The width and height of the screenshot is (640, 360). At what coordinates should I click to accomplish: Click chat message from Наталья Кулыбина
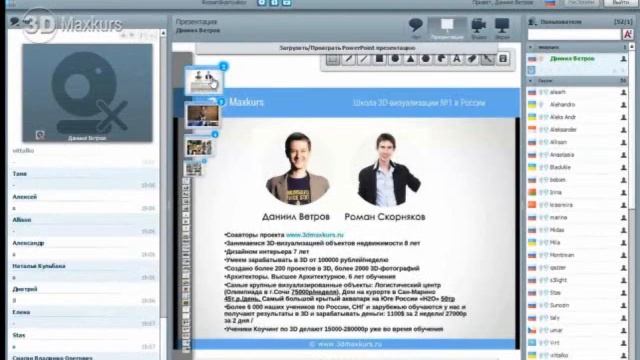[x=84, y=272]
